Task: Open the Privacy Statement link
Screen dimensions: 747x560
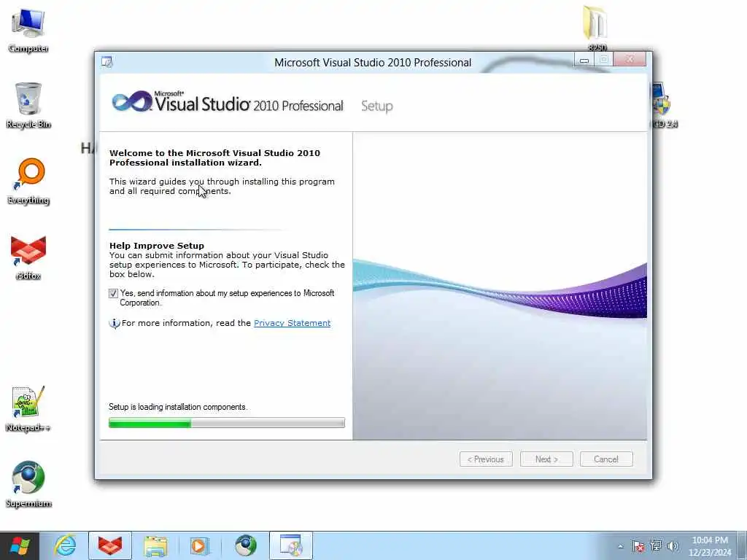Action: pos(292,323)
